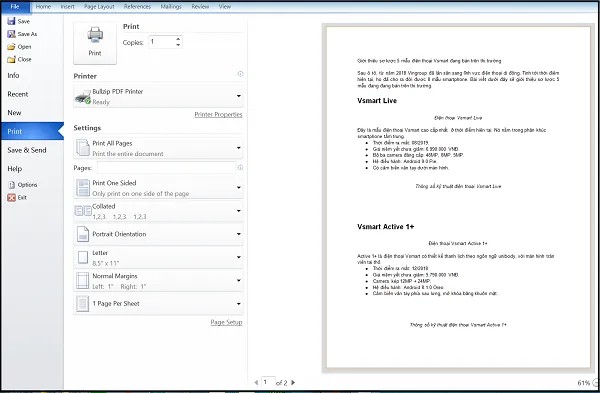Screen dimensions: 600x393
Task: Open the Page Setup link
Action: tap(226, 322)
